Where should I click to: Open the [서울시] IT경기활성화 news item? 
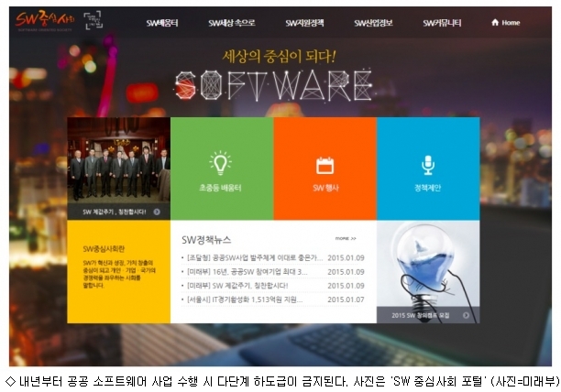tap(245, 299)
